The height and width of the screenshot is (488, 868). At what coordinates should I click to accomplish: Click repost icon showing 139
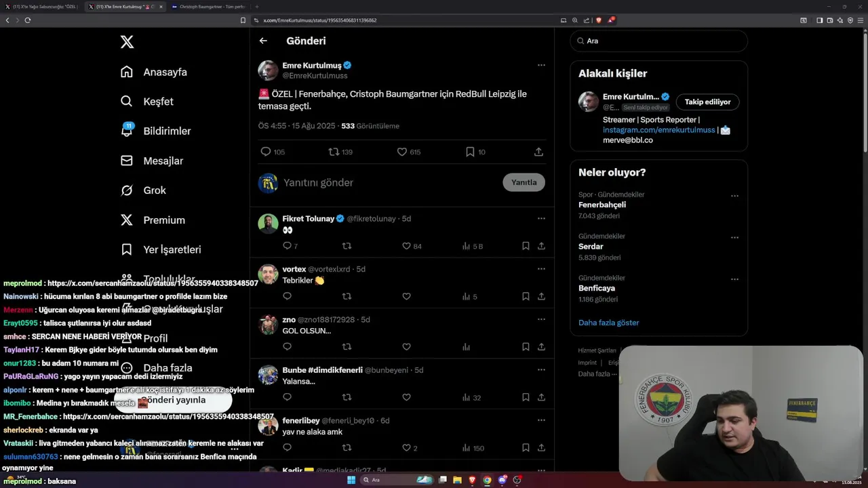tap(334, 152)
